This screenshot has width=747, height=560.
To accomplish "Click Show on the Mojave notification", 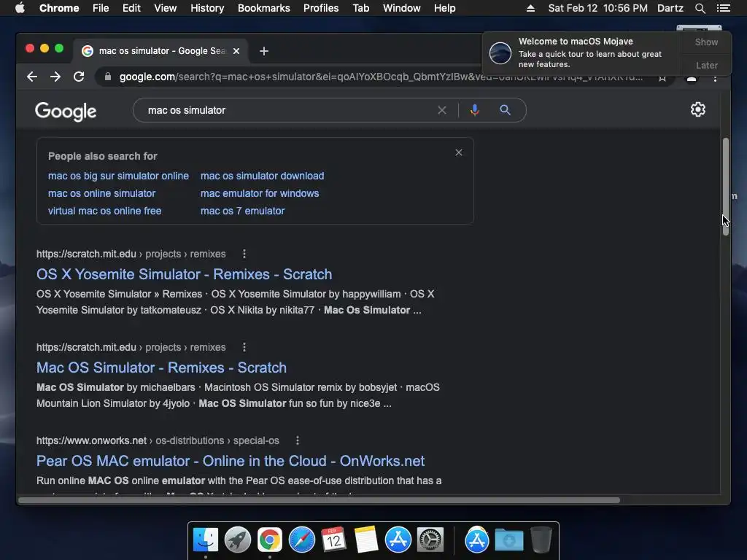I will point(706,42).
